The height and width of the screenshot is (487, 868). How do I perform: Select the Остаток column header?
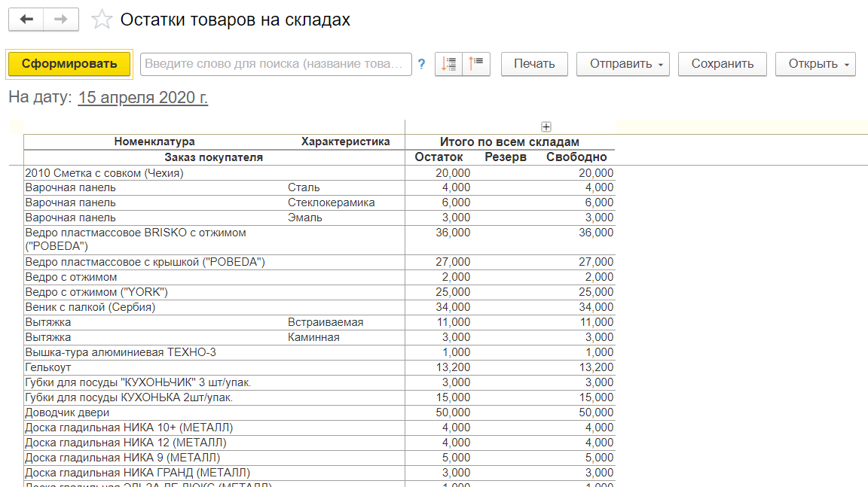pyautogui.click(x=439, y=157)
